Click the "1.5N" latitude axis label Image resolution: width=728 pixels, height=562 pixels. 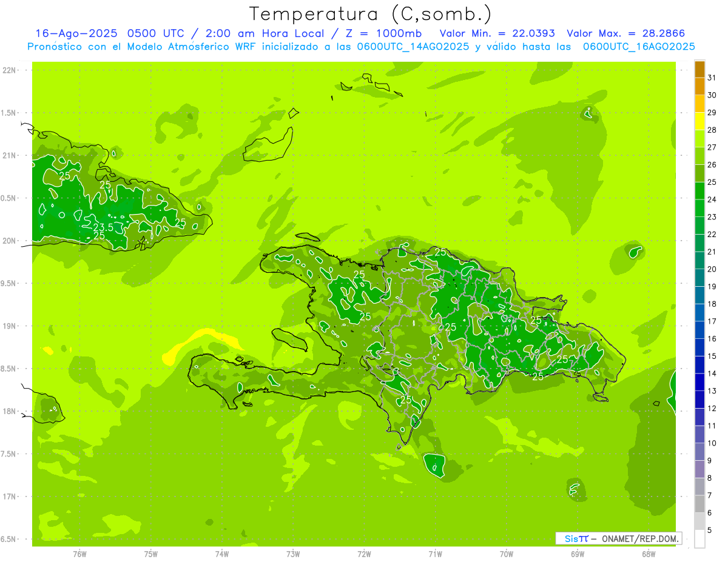point(9,113)
